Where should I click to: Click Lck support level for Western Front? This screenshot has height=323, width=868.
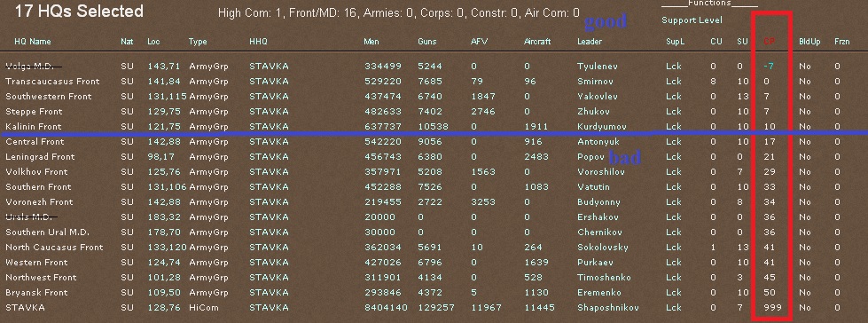[x=673, y=263]
